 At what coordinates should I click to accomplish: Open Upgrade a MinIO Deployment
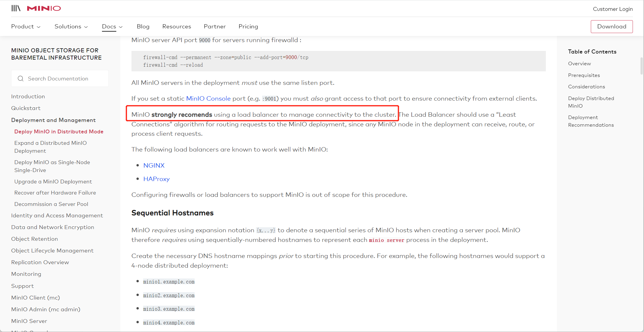(53, 182)
